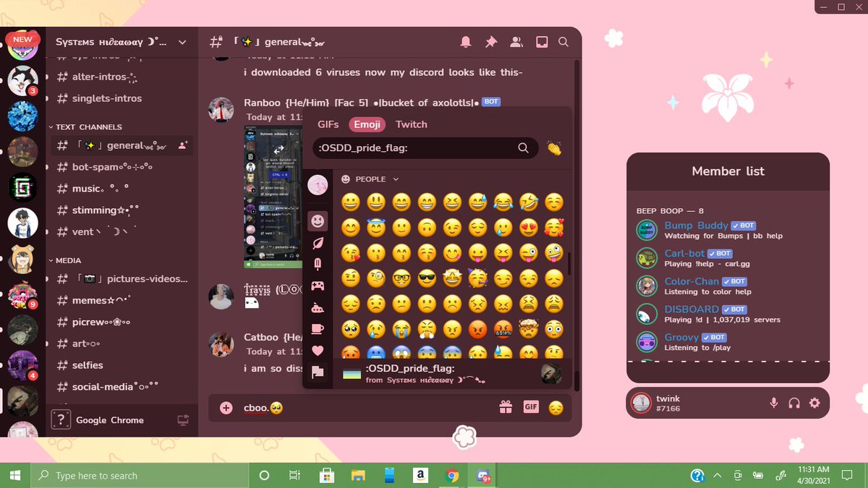
Task: Click Bump Buddy in member list
Action: tap(728, 230)
